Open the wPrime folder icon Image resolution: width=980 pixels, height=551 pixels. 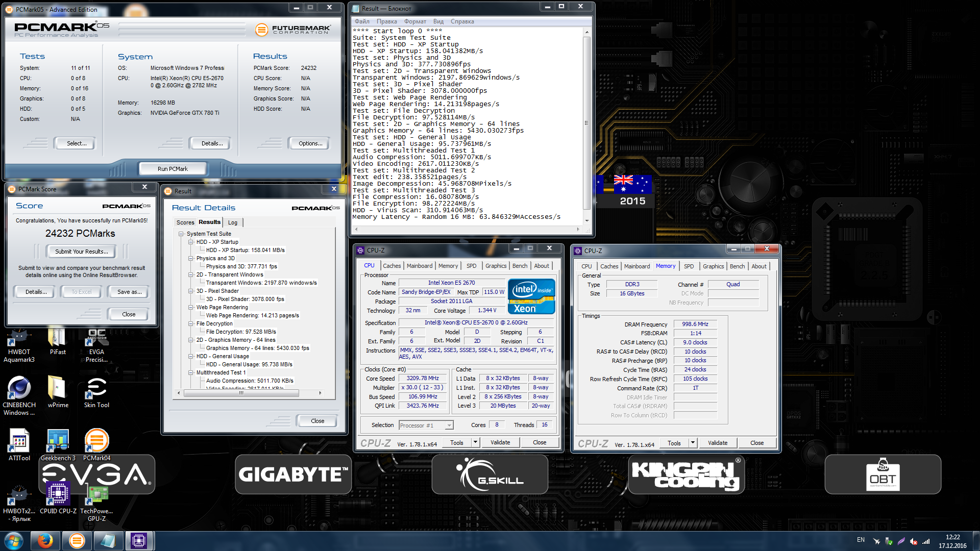pos(58,392)
